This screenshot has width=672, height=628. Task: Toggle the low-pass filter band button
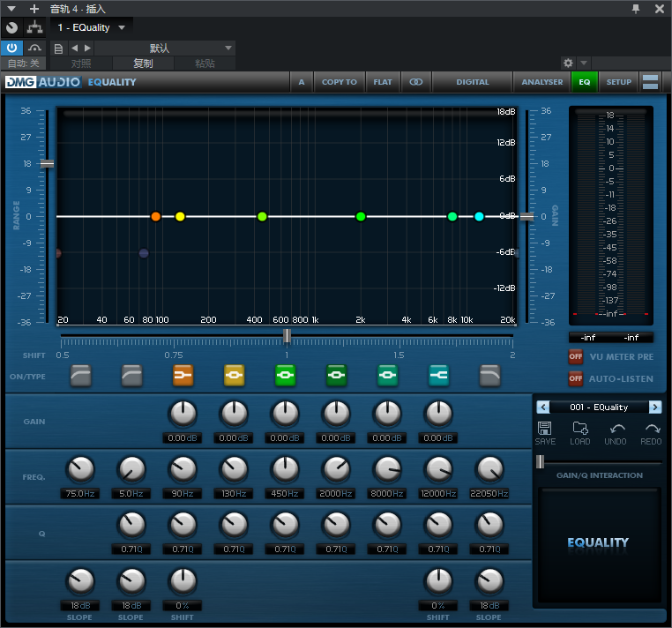pyautogui.click(x=489, y=376)
